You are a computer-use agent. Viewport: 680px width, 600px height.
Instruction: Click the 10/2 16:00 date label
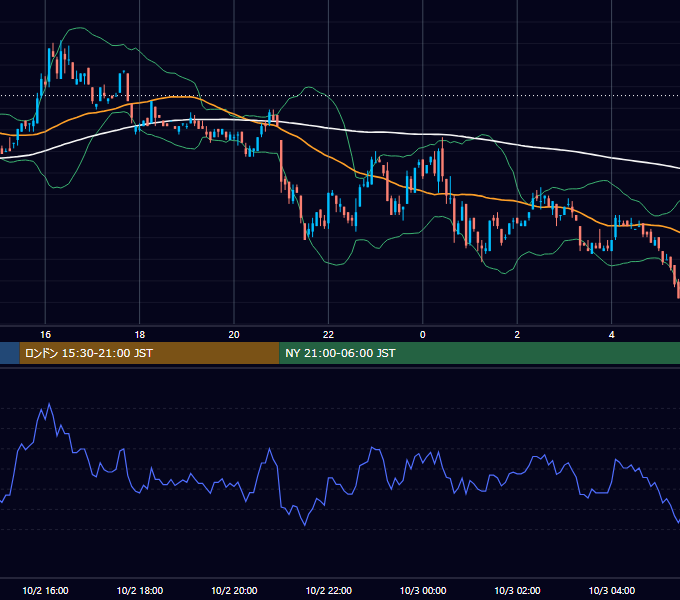tap(45, 590)
